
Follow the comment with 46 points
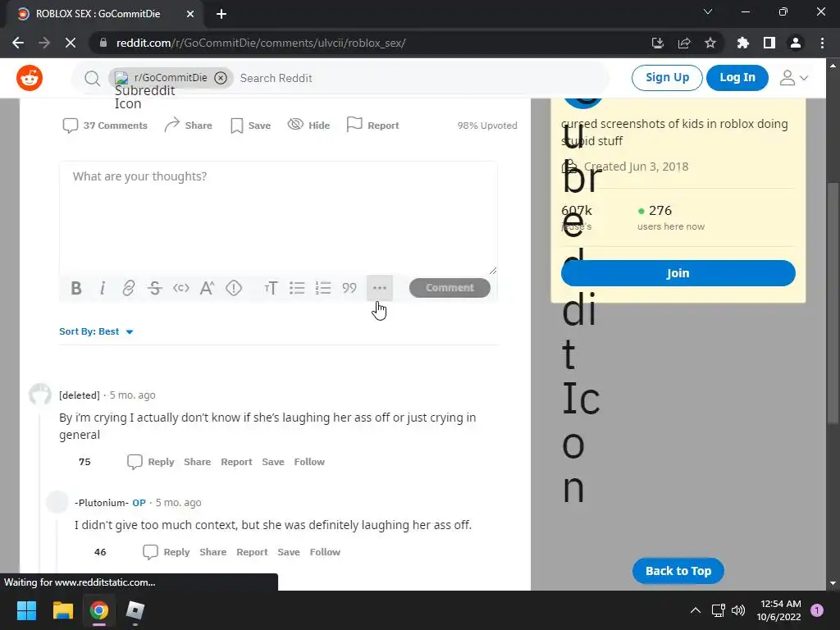pyautogui.click(x=325, y=552)
